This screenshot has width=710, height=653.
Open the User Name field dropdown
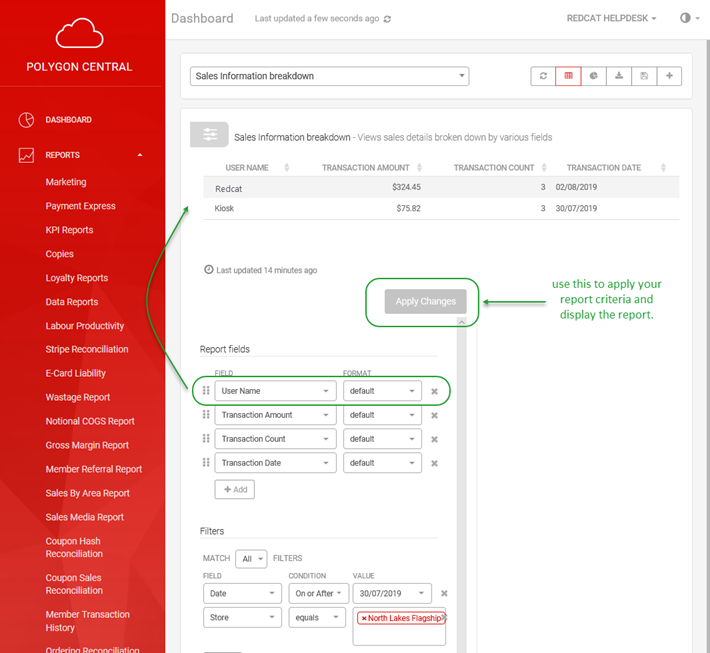coord(275,391)
